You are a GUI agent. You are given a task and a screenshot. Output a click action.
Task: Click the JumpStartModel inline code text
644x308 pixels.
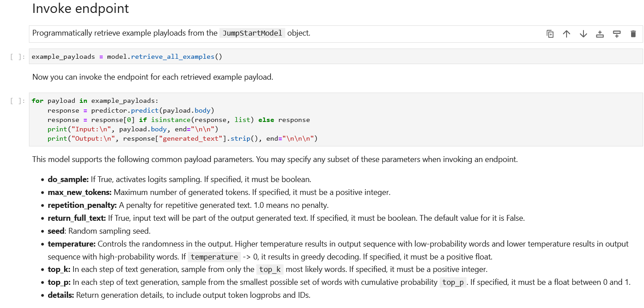click(x=252, y=33)
